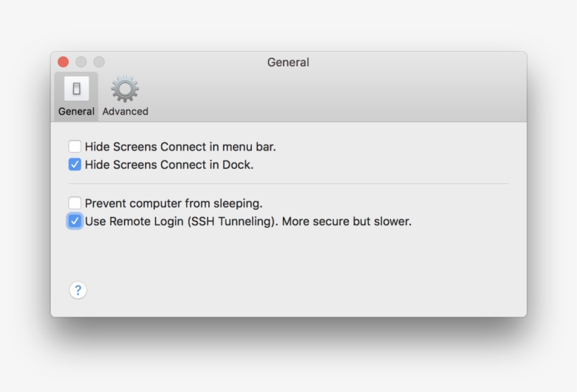Image resolution: width=577 pixels, height=392 pixels.
Task: Click the gray zoom window button
Action: (x=99, y=62)
